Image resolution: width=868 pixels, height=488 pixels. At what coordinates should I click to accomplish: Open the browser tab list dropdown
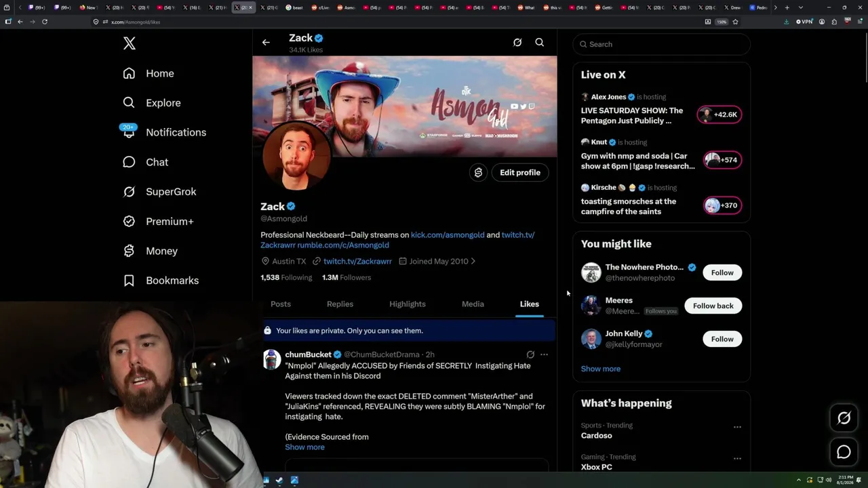click(x=800, y=7)
